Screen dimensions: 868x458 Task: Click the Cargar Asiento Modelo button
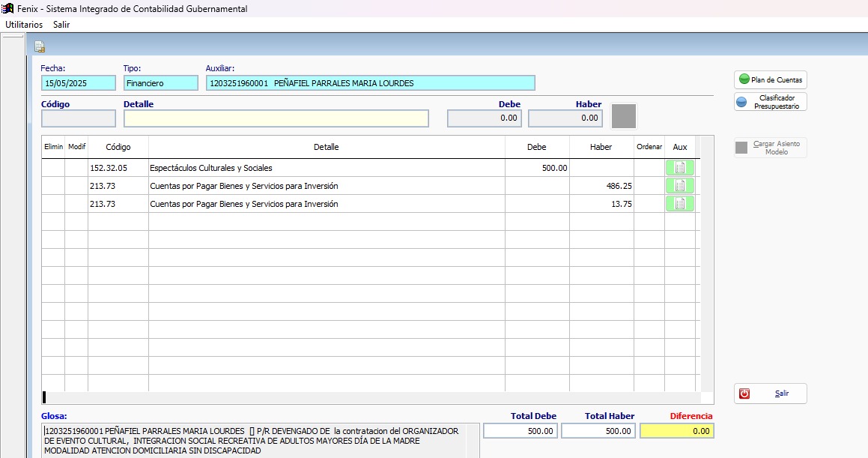pos(770,148)
